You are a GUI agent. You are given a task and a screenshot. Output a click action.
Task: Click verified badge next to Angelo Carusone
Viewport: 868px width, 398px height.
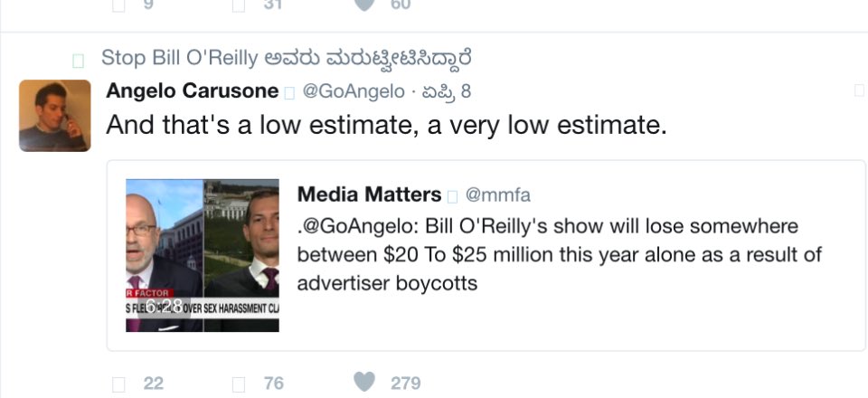(x=290, y=92)
